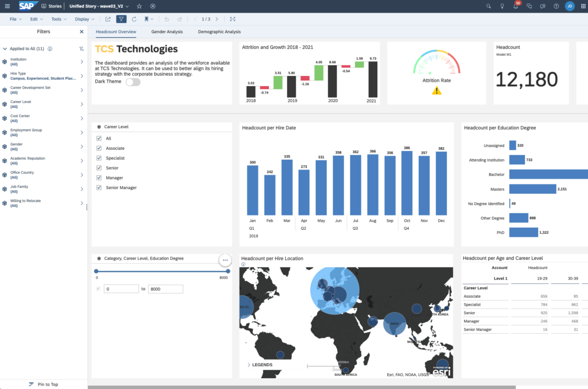
Task: Click the Willing to Relocate filter label
Action: click(25, 201)
